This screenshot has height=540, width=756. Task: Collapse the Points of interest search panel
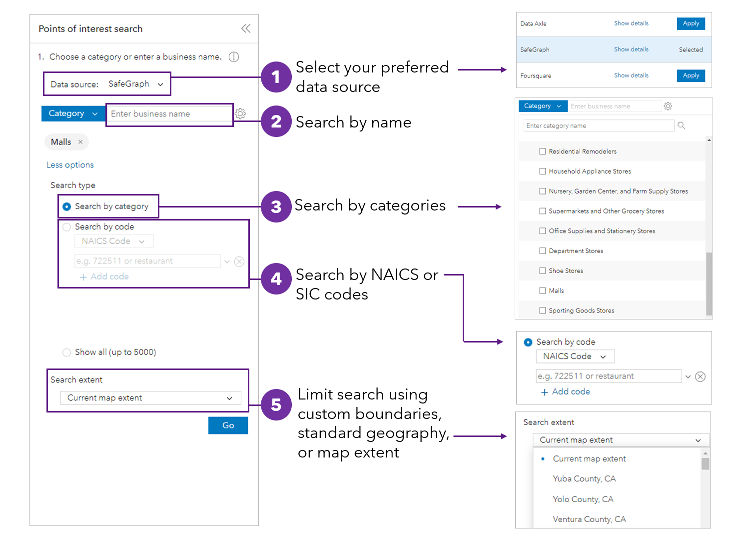tap(246, 28)
